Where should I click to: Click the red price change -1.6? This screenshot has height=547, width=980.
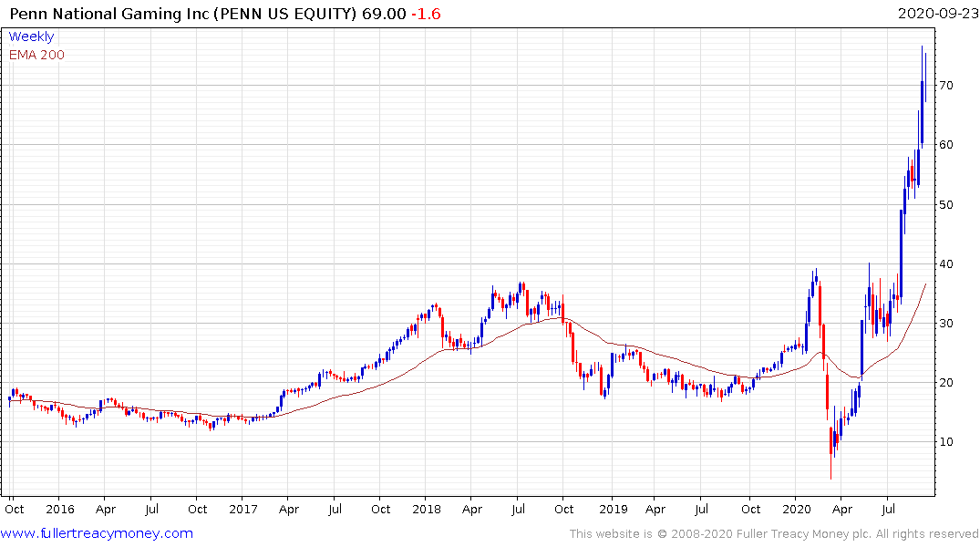[x=427, y=14]
